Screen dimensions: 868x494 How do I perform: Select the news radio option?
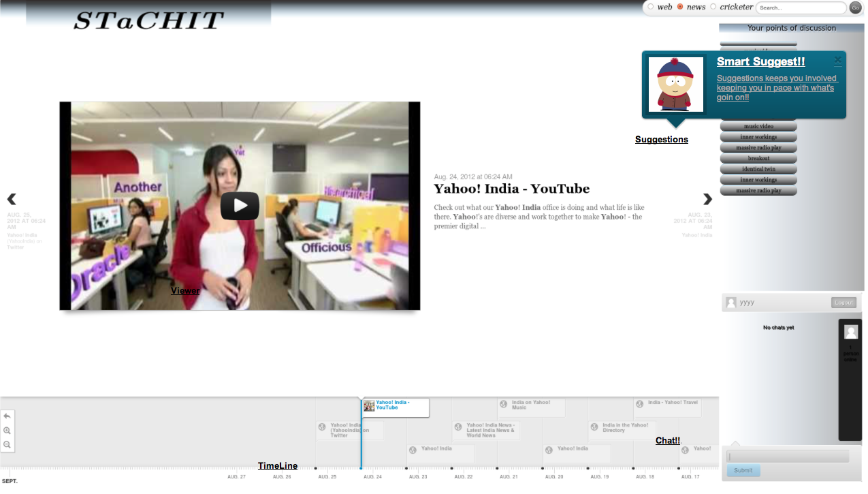[x=679, y=7]
